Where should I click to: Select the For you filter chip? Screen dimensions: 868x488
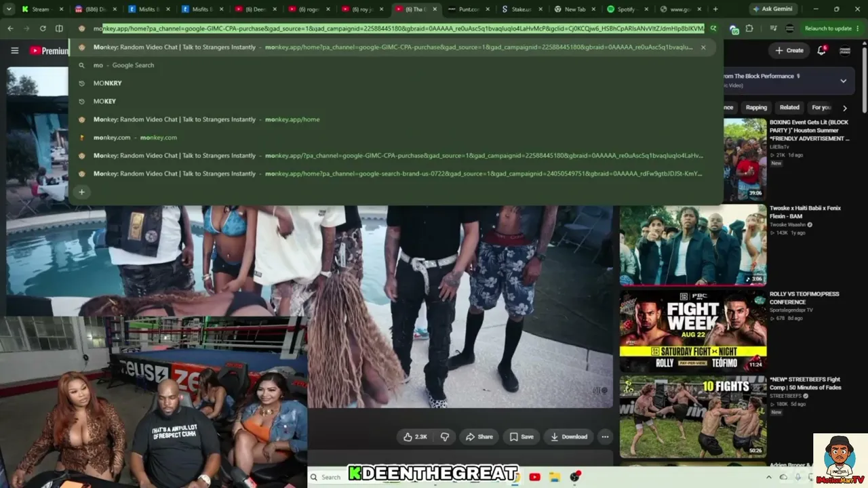pos(821,108)
